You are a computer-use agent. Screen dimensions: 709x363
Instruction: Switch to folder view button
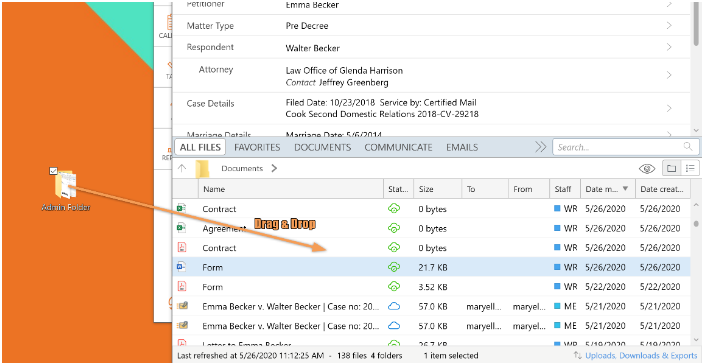point(671,169)
